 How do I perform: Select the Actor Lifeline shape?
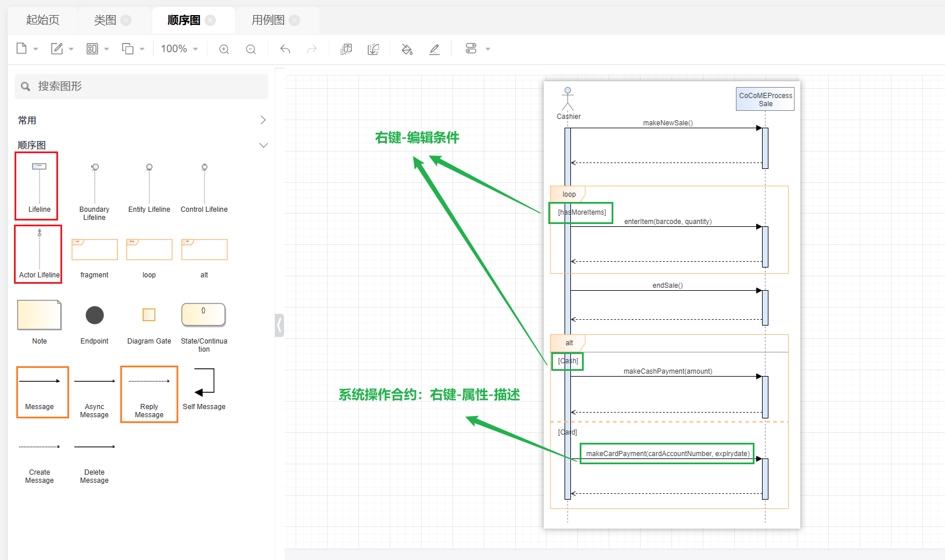pyautogui.click(x=39, y=254)
